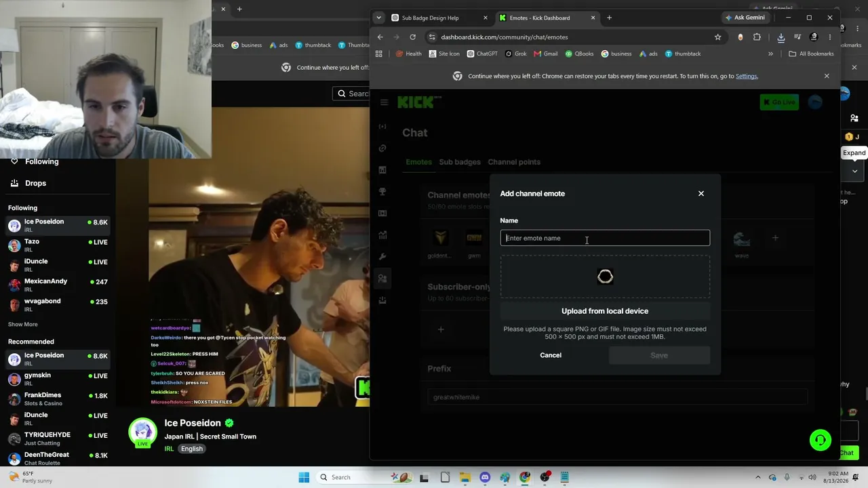
Task: Open the download icon in dashboard sidebar
Action: pos(382,300)
